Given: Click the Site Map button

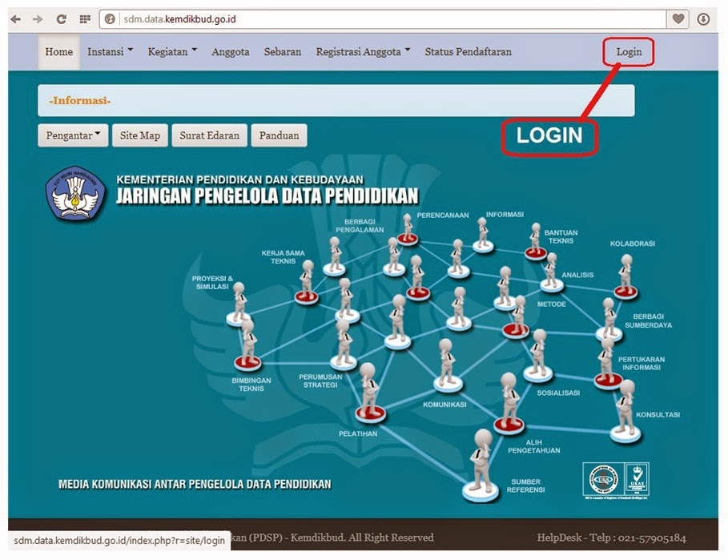Looking at the screenshot, I should [x=139, y=135].
